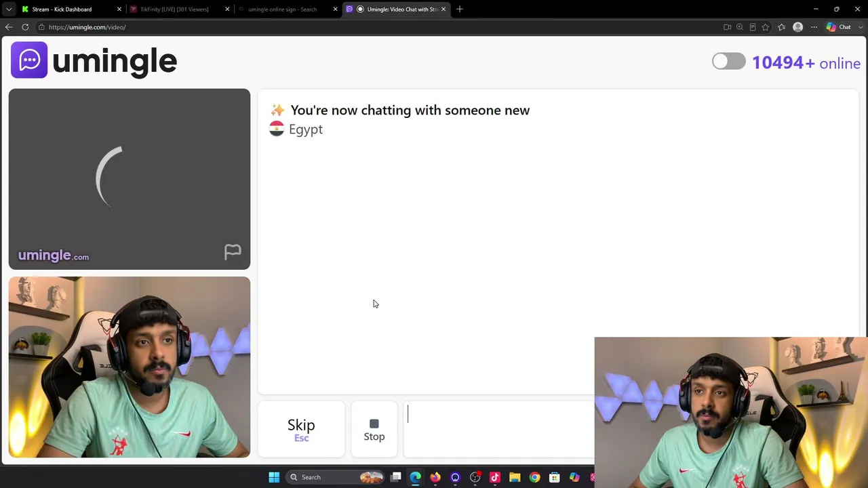Open File Explorer from the taskbar
Image resolution: width=868 pixels, height=488 pixels.
click(515, 477)
